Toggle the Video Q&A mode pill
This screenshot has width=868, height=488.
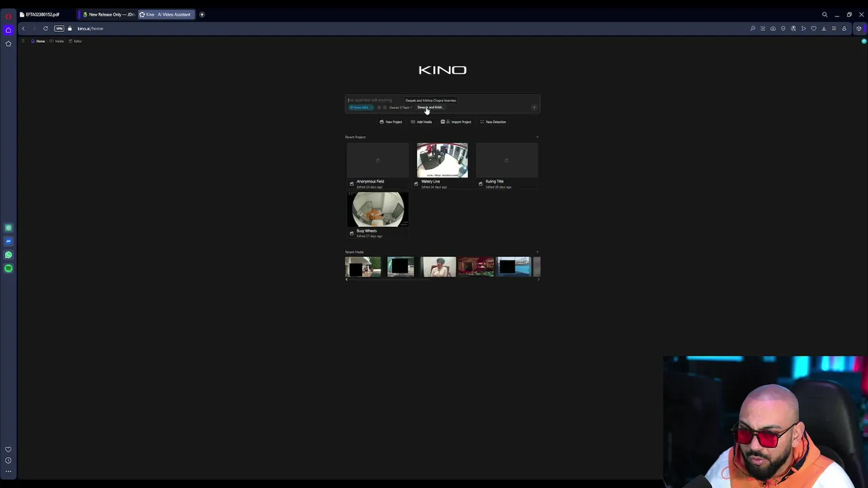360,108
